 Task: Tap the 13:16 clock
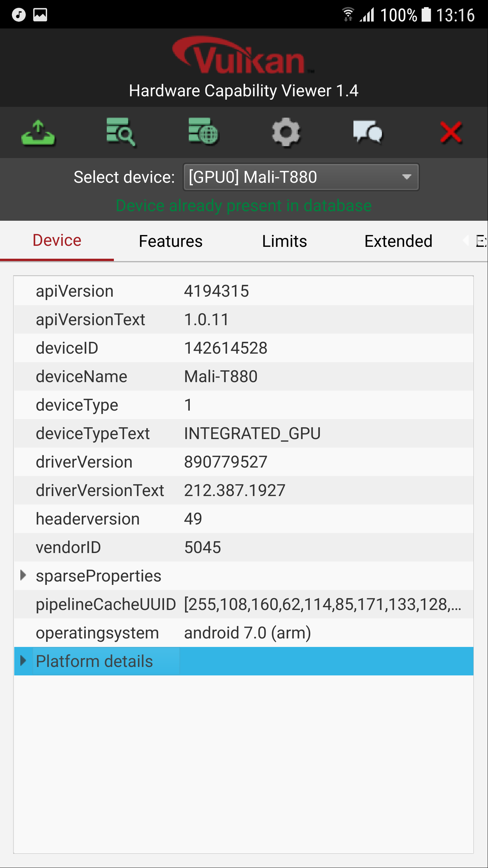[455, 15]
